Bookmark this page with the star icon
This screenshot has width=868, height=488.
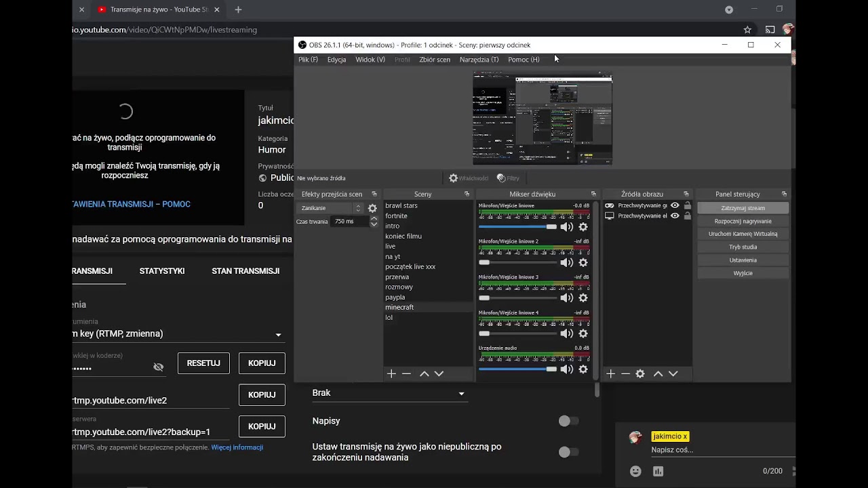(x=747, y=30)
